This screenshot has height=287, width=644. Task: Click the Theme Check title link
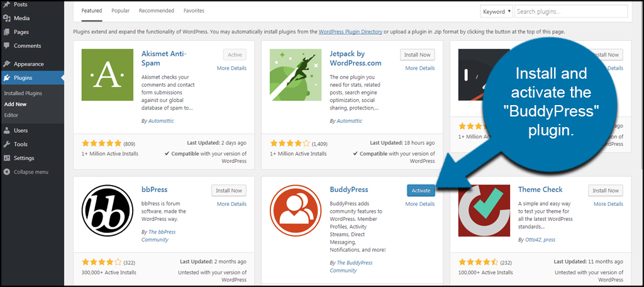pyautogui.click(x=540, y=189)
